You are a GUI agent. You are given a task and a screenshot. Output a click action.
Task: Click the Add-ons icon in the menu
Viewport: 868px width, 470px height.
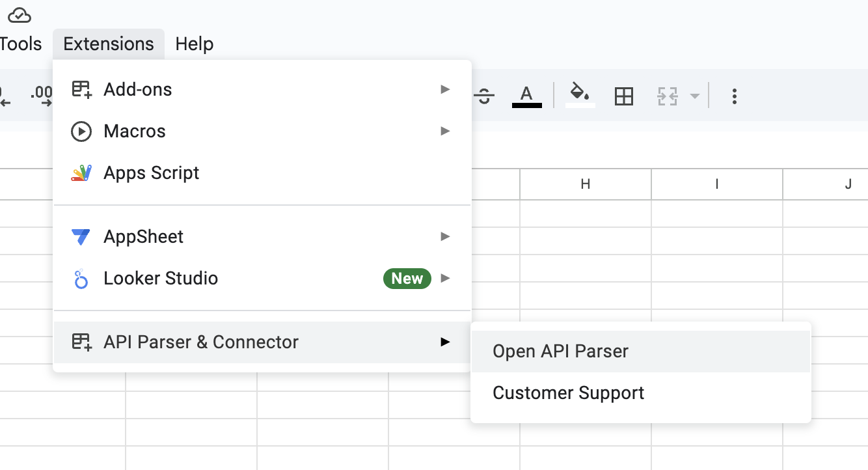81,89
